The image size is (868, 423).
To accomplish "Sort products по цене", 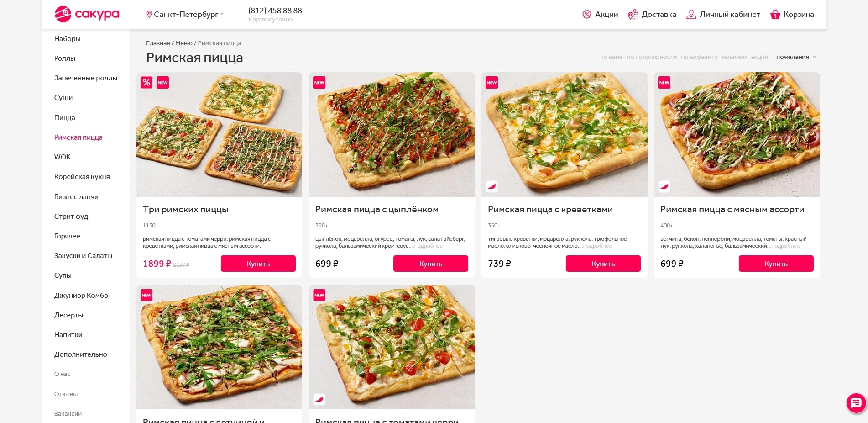I will (x=611, y=57).
